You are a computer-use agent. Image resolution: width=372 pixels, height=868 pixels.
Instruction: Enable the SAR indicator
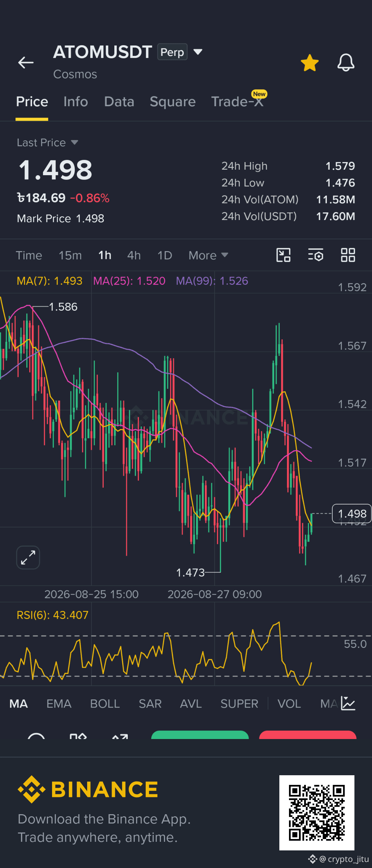tap(150, 704)
